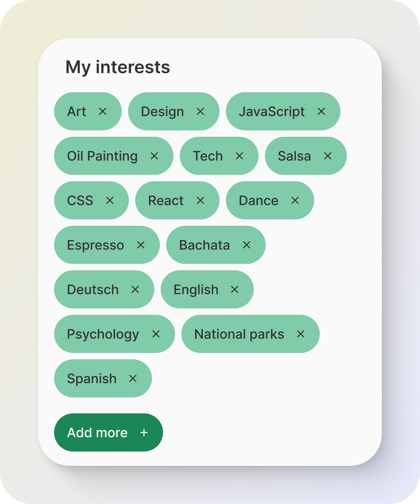Click the X on Oil Painting
Screen dimensions: 420x504
pyautogui.click(x=154, y=156)
